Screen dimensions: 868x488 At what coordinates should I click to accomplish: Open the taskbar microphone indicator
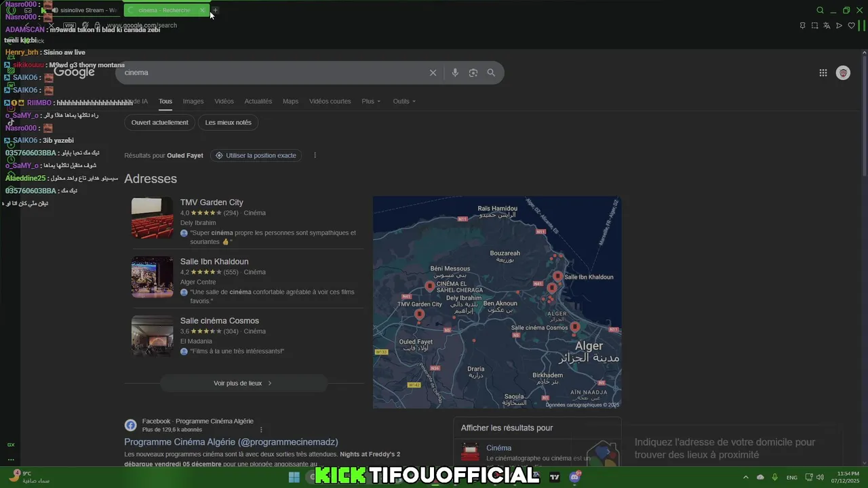(775, 477)
